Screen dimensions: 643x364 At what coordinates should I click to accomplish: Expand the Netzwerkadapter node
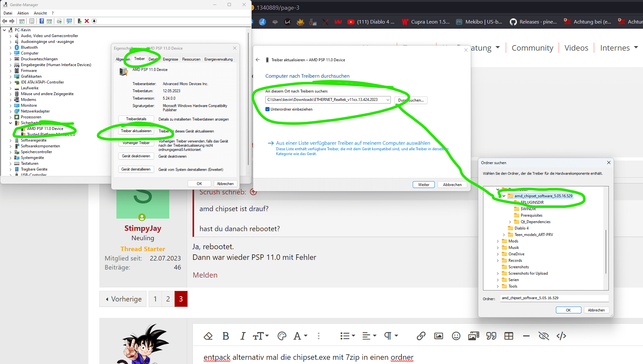pyautogui.click(x=10, y=111)
